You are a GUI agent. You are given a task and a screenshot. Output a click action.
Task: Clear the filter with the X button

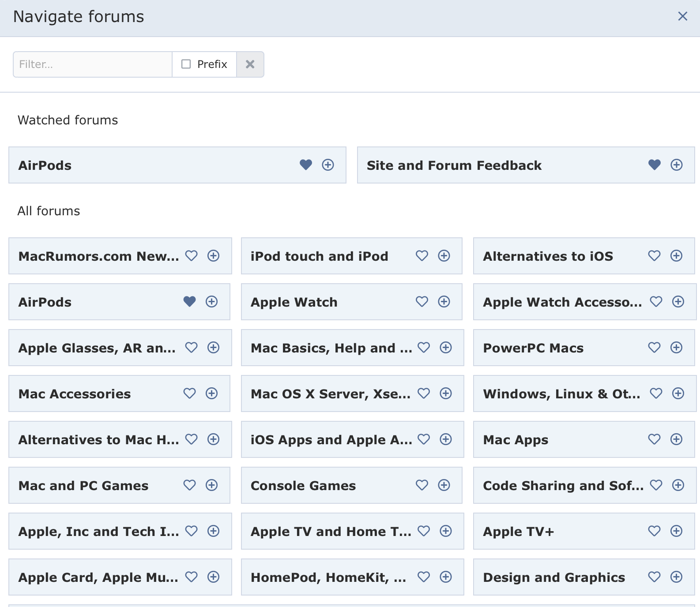click(x=250, y=64)
